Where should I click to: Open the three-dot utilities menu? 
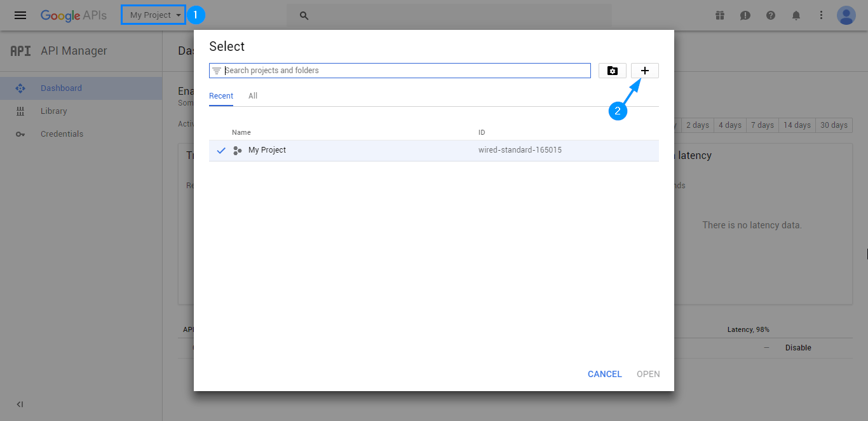pos(821,15)
